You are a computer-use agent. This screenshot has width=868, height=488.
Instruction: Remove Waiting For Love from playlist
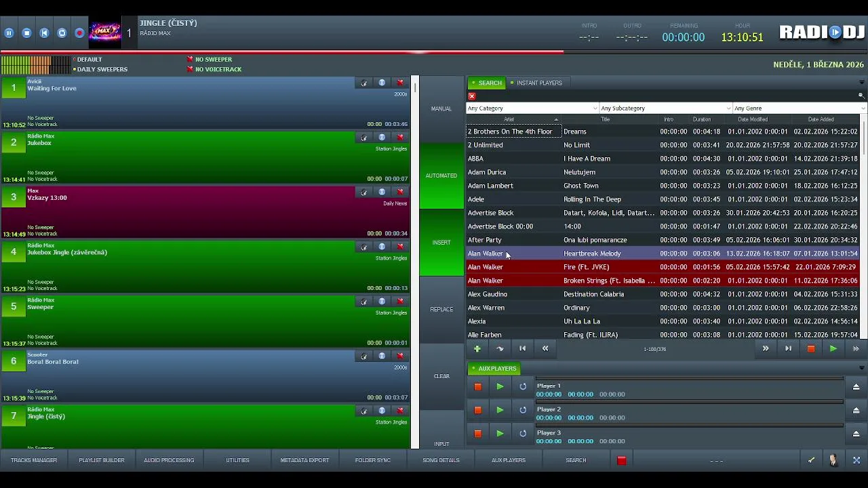tap(400, 83)
